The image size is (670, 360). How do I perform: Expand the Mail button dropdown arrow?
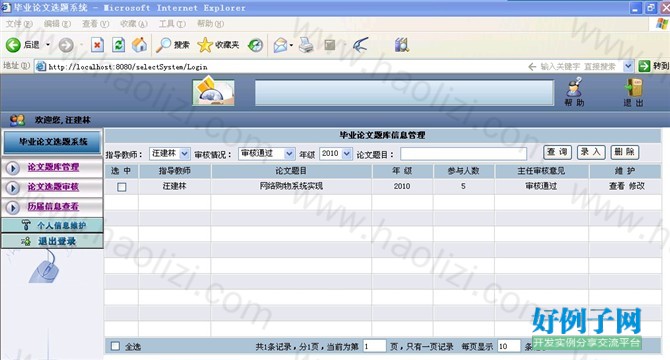click(x=291, y=45)
